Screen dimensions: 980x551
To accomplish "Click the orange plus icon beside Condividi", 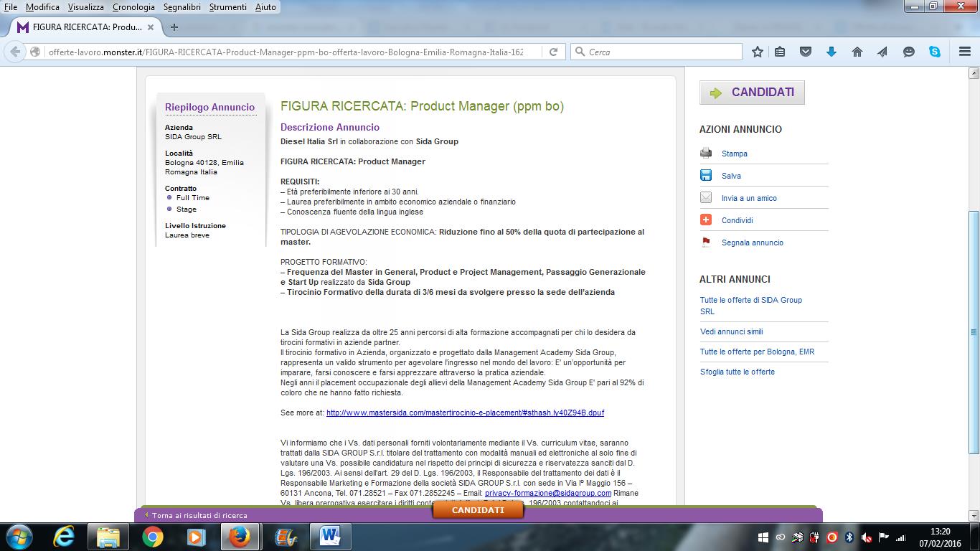I will pyautogui.click(x=706, y=220).
